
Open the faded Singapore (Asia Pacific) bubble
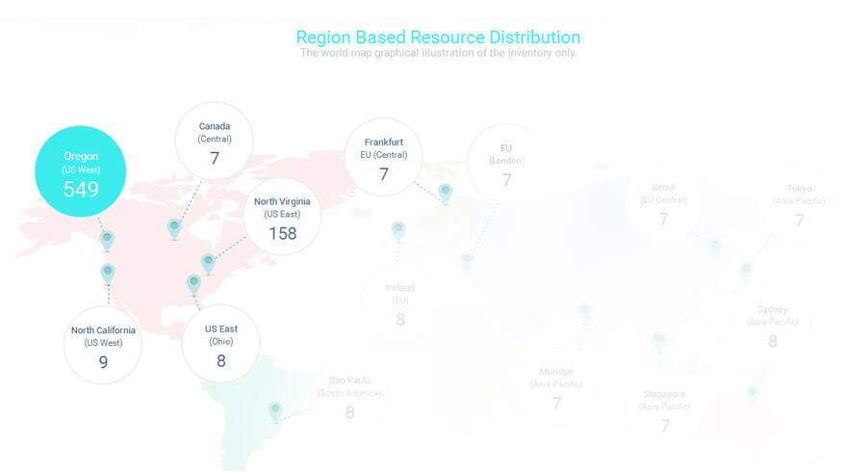(664, 408)
